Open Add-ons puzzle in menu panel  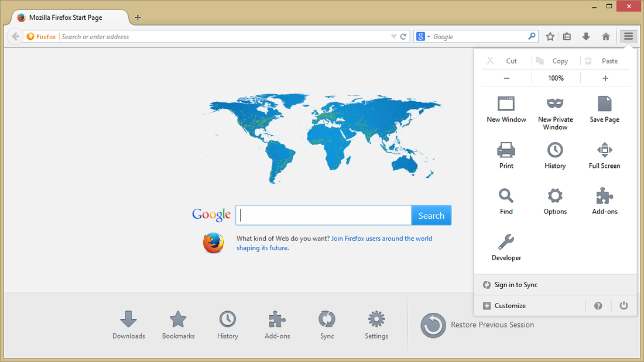pyautogui.click(x=605, y=202)
